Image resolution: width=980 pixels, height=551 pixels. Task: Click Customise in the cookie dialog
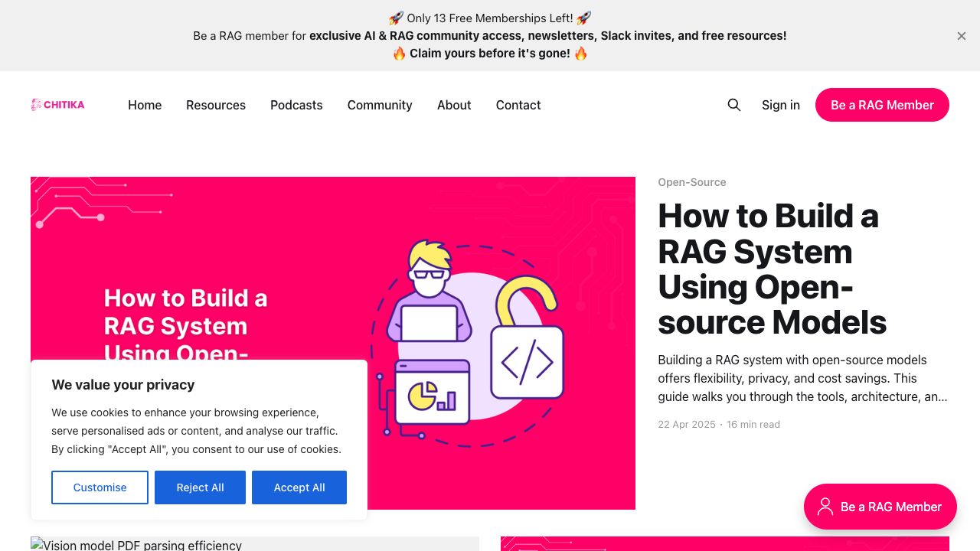pos(100,487)
